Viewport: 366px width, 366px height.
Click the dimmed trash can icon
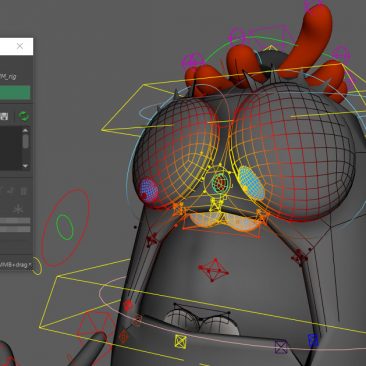23,191
